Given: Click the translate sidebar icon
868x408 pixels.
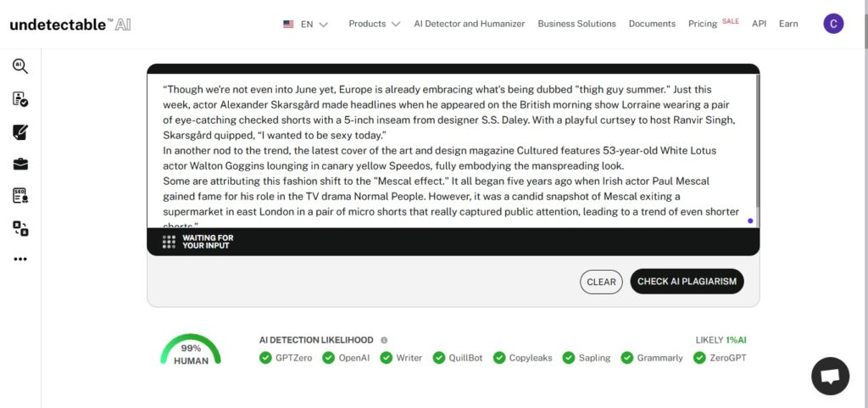Looking at the screenshot, I should (20, 228).
